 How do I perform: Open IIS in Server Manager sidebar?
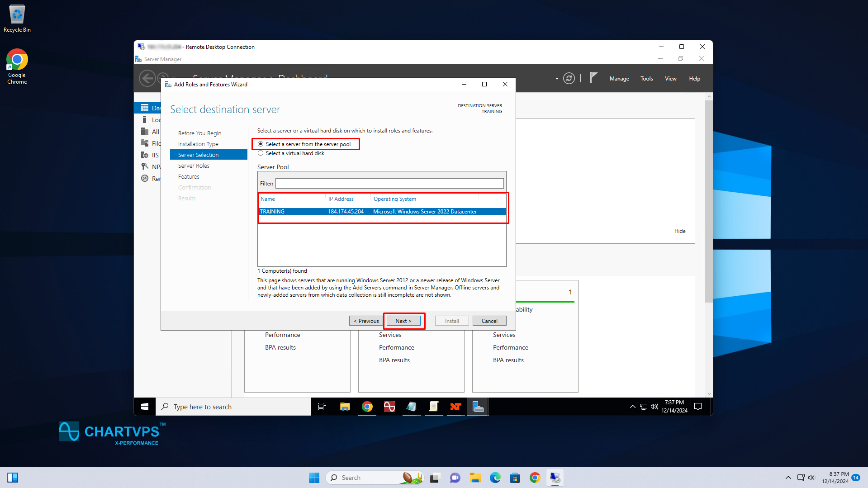150,155
